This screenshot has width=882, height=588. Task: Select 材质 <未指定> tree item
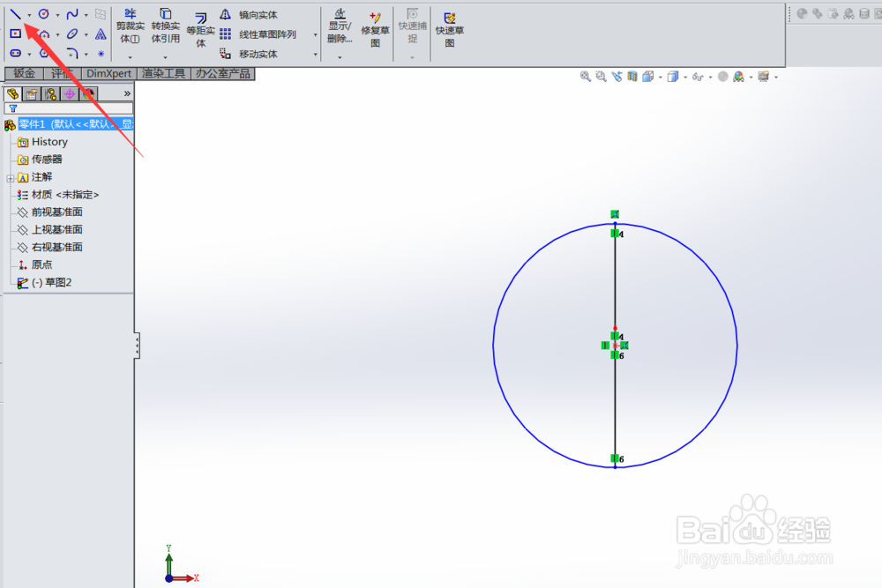pos(58,195)
